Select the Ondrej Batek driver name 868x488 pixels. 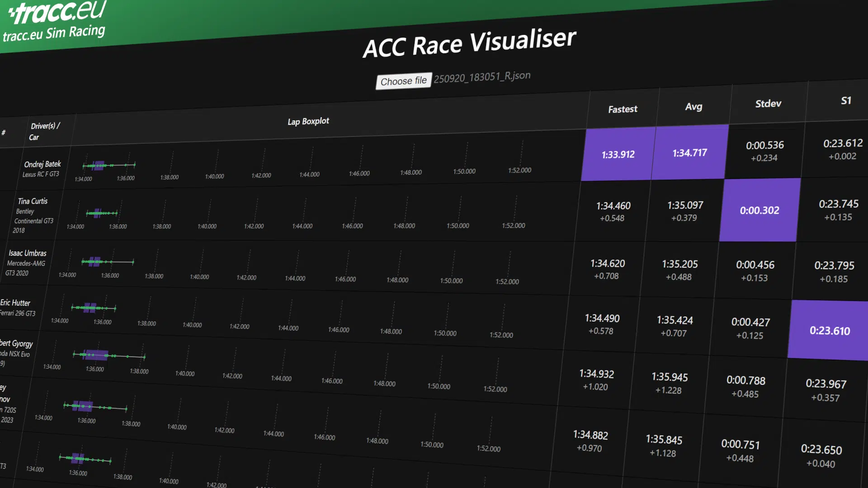point(42,164)
